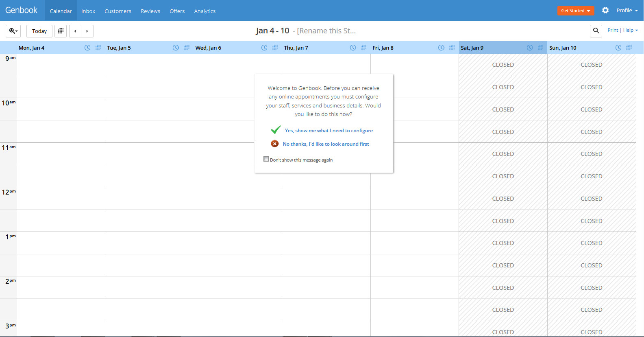This screenshot has width=644, height=337.
Task: Click the green checkmark icon
Action: click(276, 130)
